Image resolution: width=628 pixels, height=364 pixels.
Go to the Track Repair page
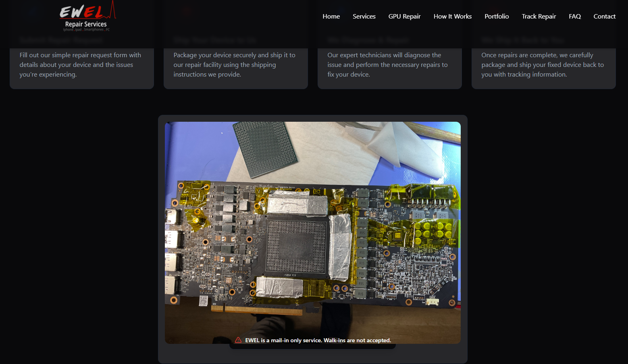pyautogui.click(x=539, y=16)
